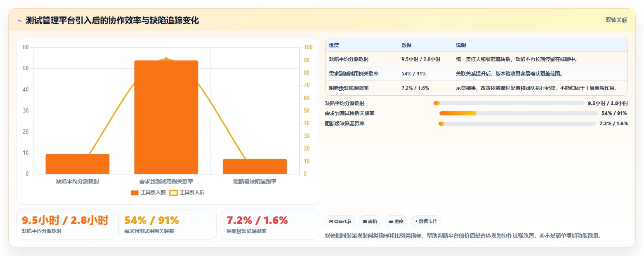Toggle the 工具引入后 legend item
The height and width of the screenshot is (256, 644).
point(187,193)
